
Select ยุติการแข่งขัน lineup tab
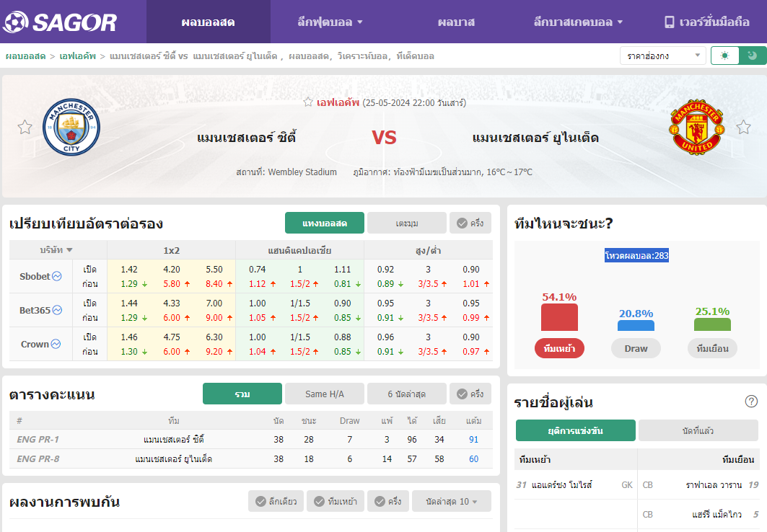click(576, 430)
